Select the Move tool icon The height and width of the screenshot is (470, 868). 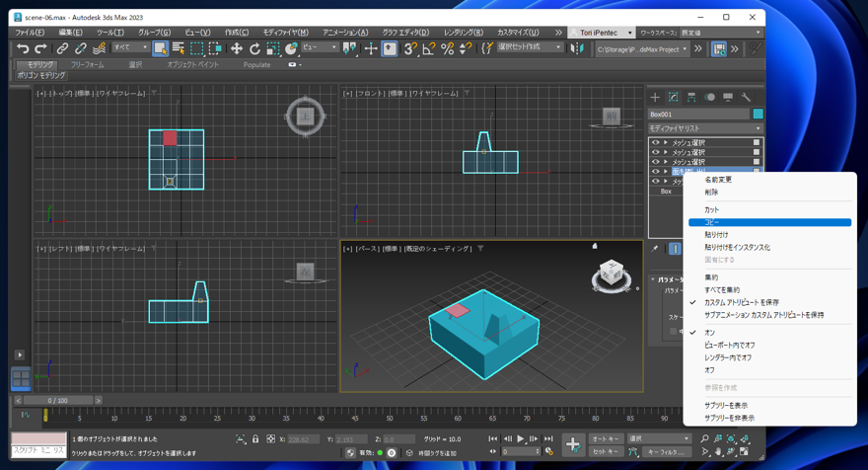click(237, 48)
